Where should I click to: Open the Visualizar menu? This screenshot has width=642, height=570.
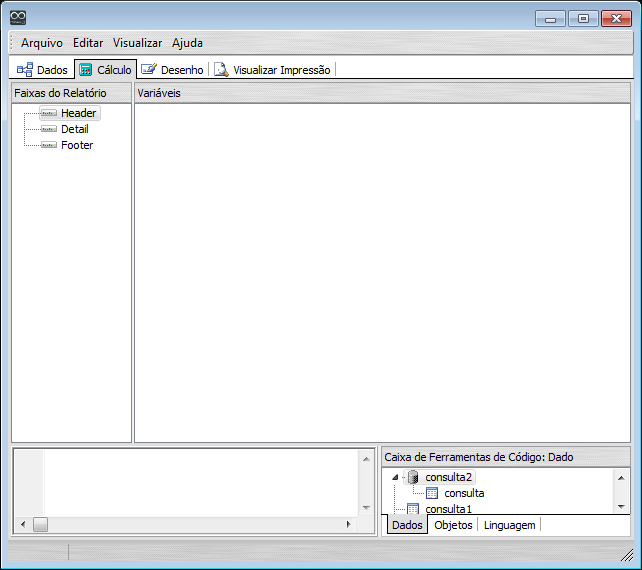pos(137,43)
